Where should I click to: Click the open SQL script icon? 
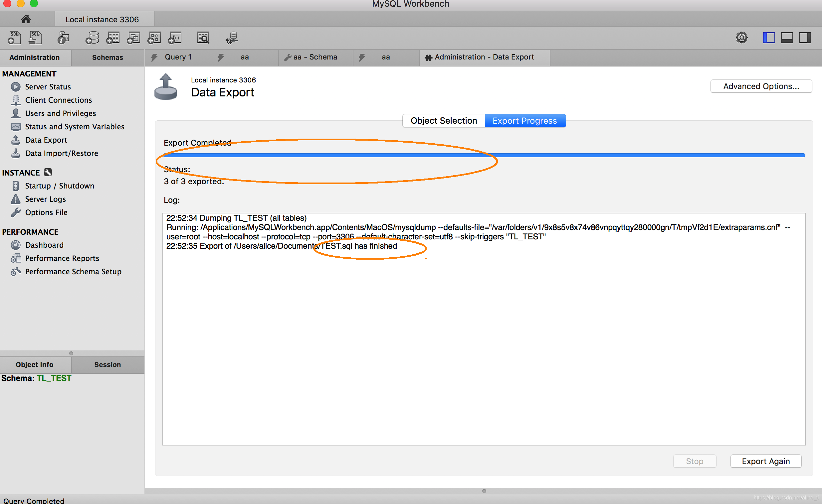[35, 38]
